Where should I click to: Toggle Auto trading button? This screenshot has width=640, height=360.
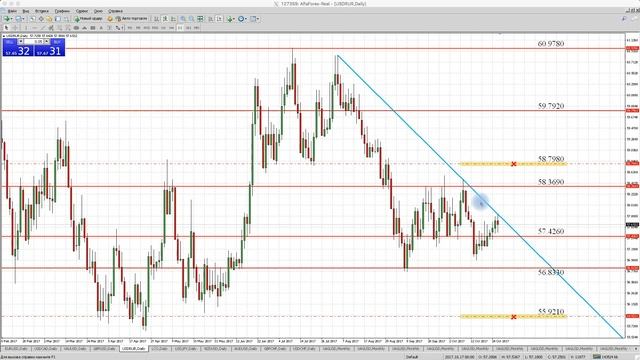pos(131,19)
